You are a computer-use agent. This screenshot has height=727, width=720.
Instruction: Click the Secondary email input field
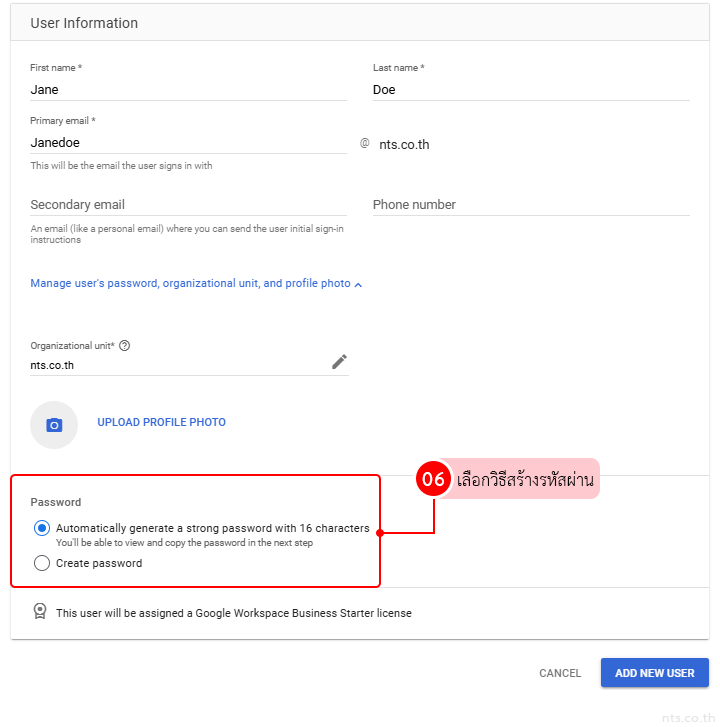point(188,205)
